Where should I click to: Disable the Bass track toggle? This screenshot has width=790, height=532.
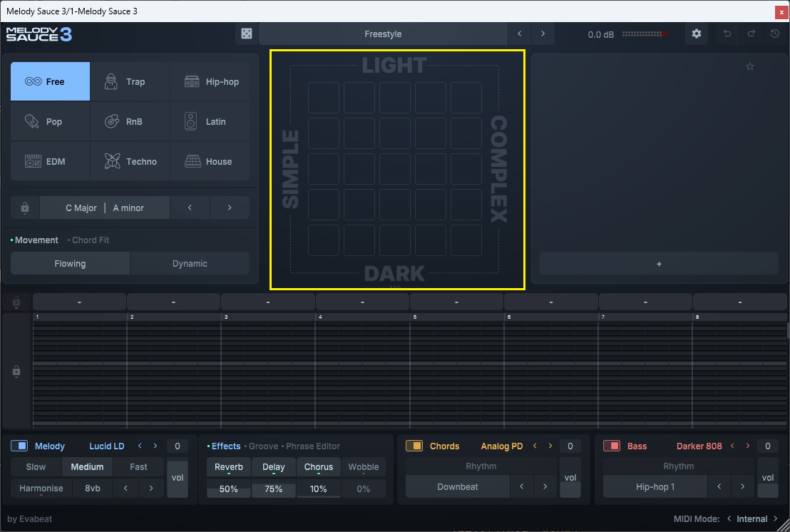[612, 446]
